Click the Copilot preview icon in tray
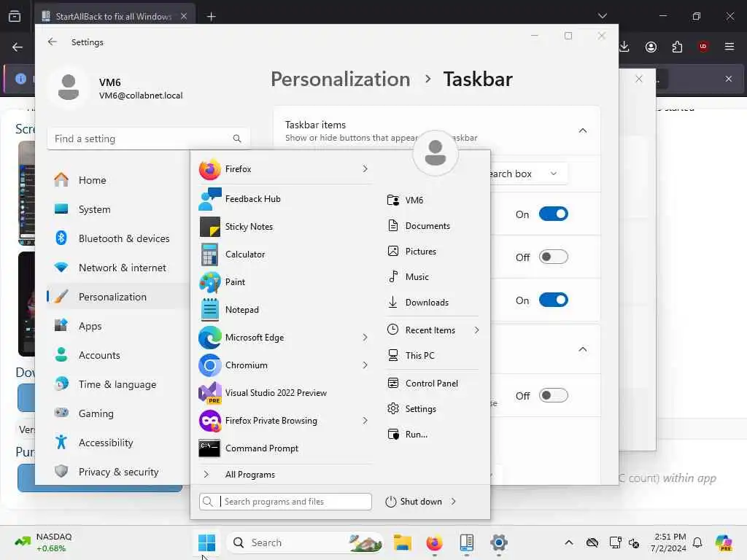 [x=724, y=542]
